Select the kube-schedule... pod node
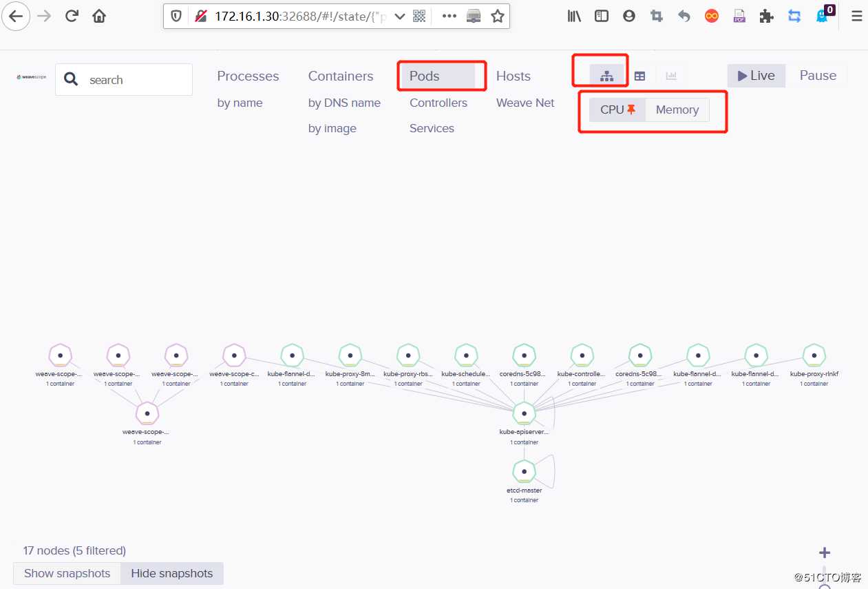 [466, 355]
